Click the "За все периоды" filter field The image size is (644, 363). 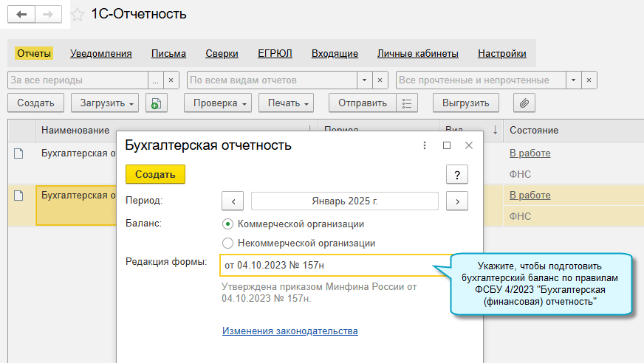point(78,80)
